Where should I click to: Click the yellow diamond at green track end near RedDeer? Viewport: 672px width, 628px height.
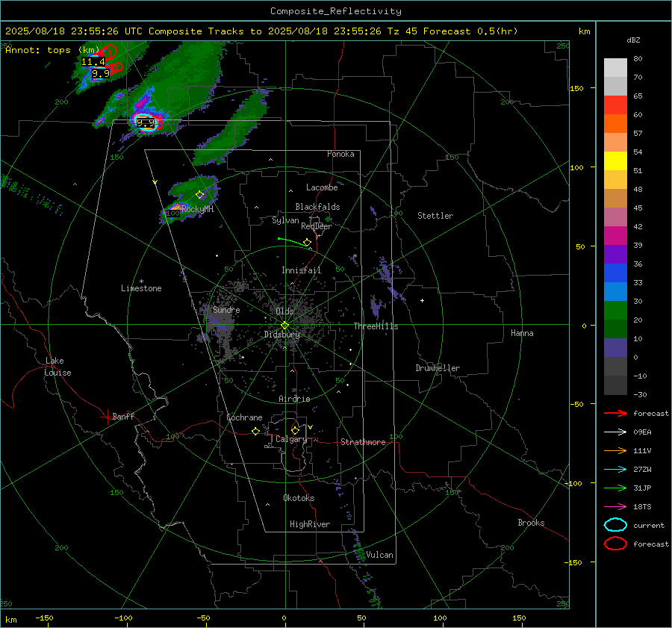click(x=308, y=243)
